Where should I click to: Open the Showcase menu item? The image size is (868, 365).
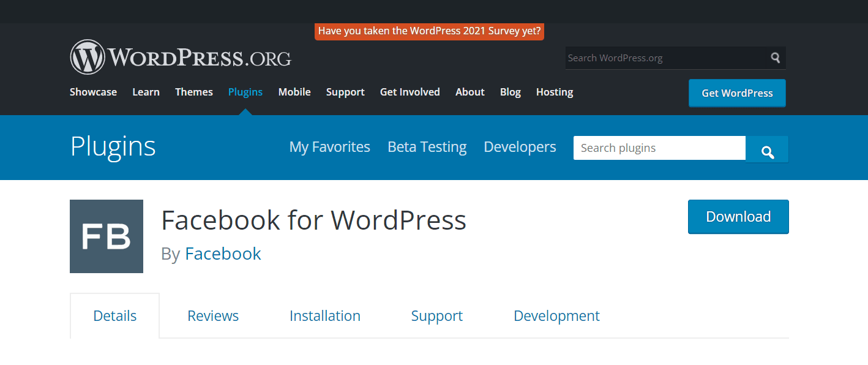[x=93, y=92]
